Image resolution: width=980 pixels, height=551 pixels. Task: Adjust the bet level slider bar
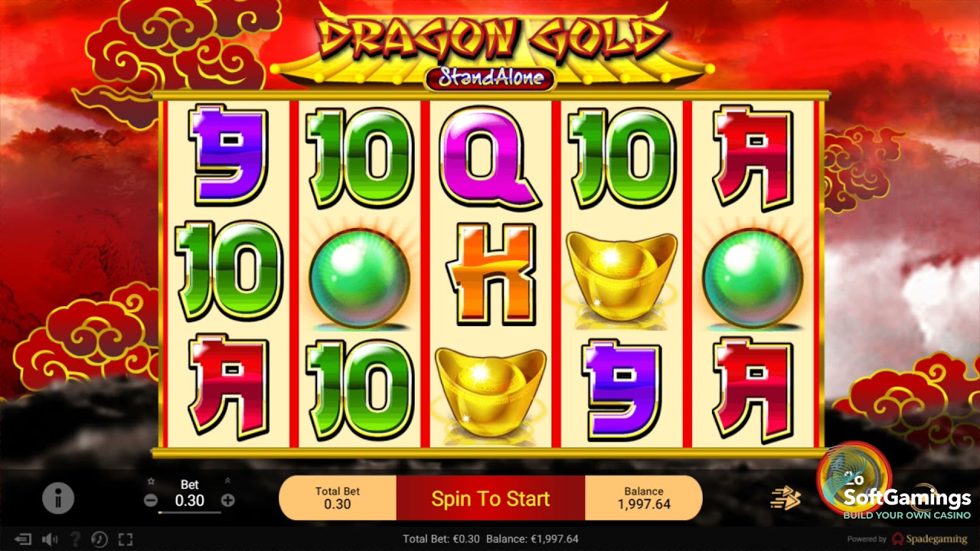tap(189, 512)
